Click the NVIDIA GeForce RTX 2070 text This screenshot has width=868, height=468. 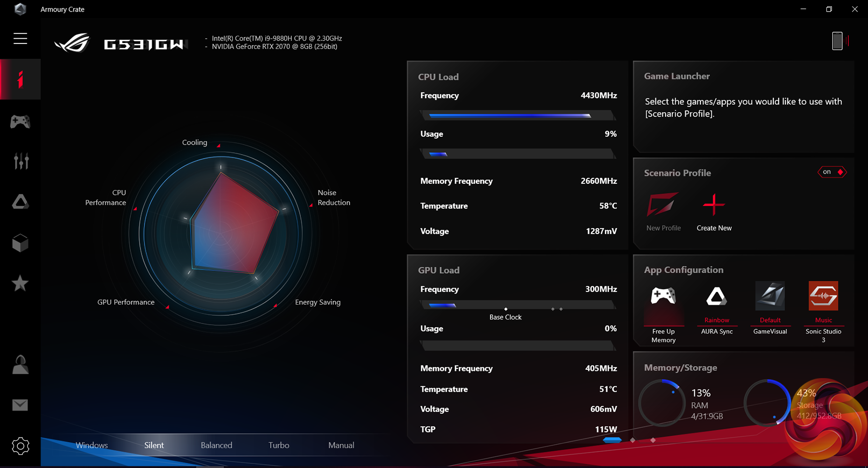[x=274, y=46]
